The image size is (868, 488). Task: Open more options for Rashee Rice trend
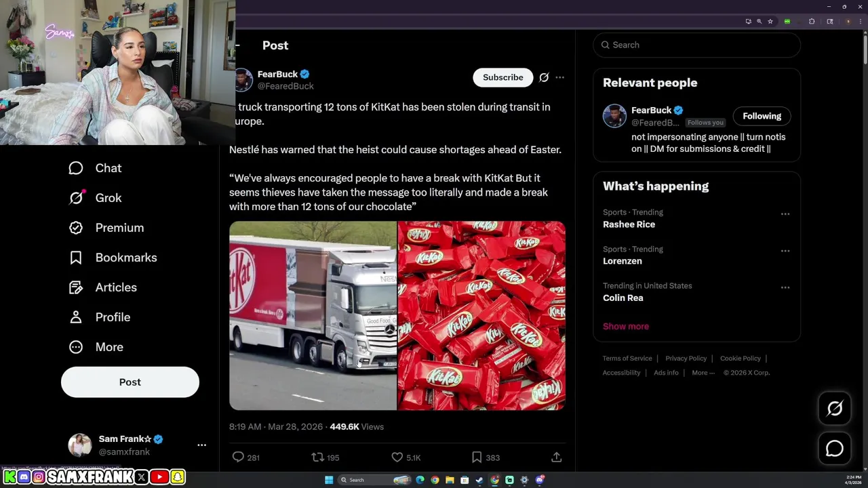coord(785,214)
